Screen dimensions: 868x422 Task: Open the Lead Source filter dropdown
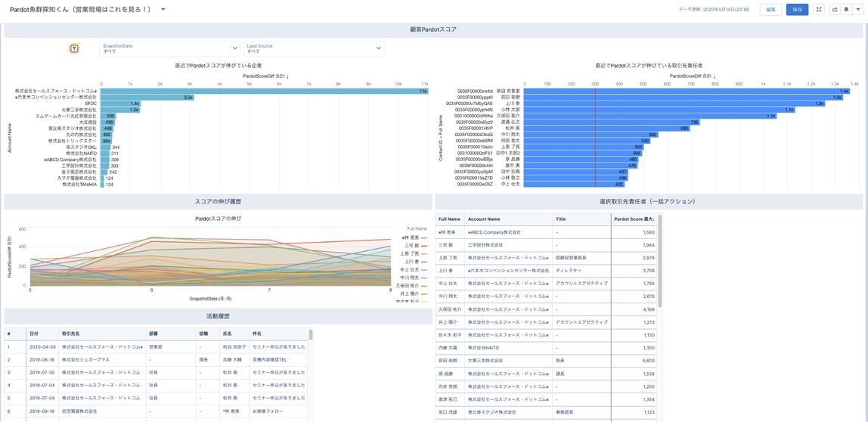314,48
